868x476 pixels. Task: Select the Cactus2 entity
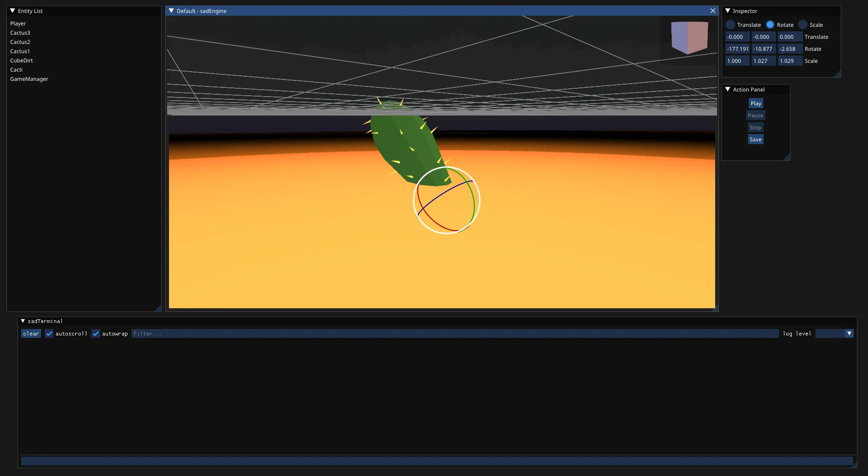click(20, 42)
